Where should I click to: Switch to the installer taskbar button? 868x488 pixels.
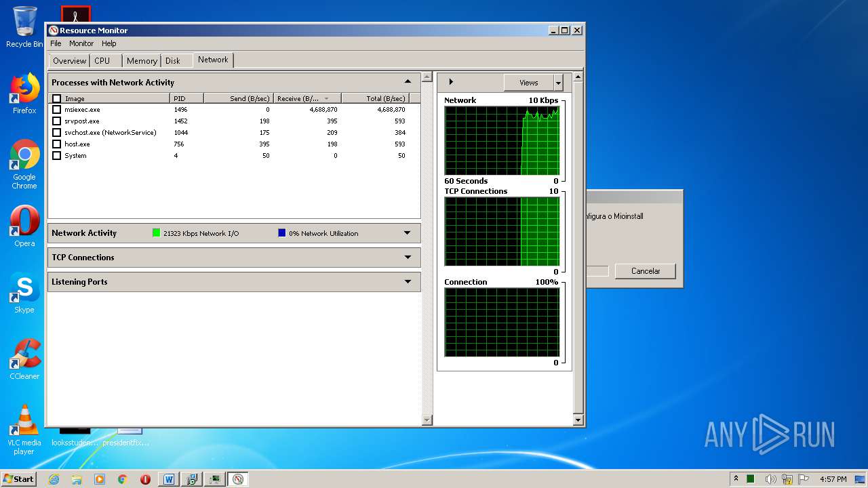[x=192, y=479]
